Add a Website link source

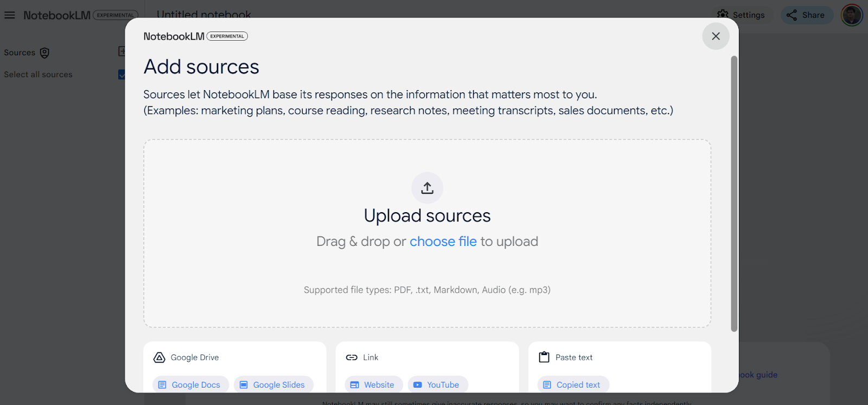tap(374, 384)
